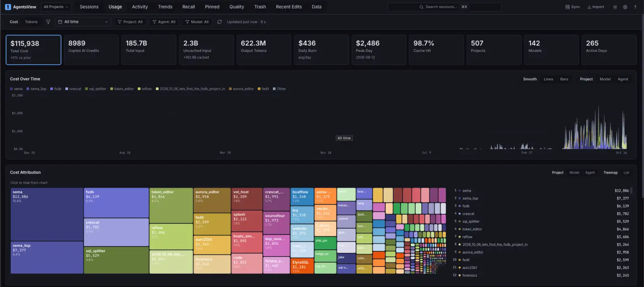Go to the Sessions tab
Screen dimensions: 644x287
89,7
